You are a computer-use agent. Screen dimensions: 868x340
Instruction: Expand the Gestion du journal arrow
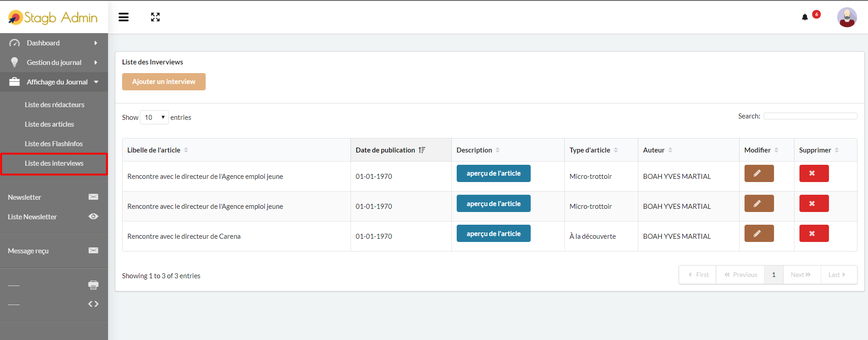click(96, 62)
